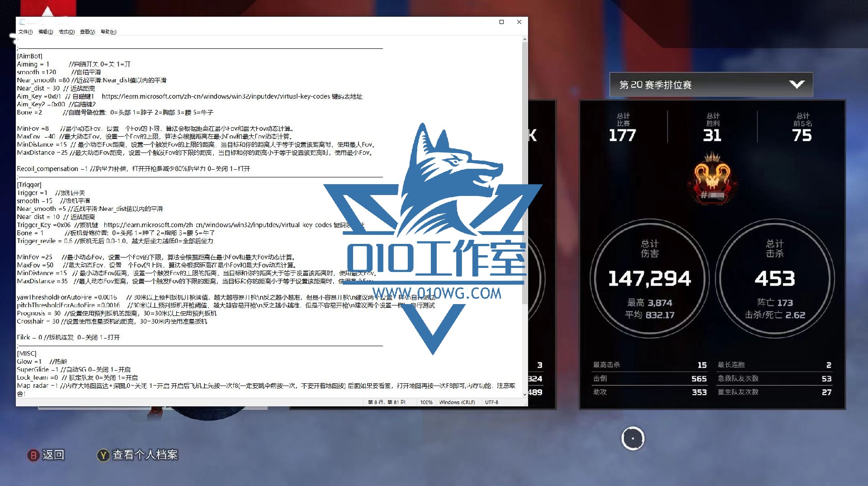Click the 最长连胜 2 row
This screenshot has height=486, width=868.
[774, 365]
